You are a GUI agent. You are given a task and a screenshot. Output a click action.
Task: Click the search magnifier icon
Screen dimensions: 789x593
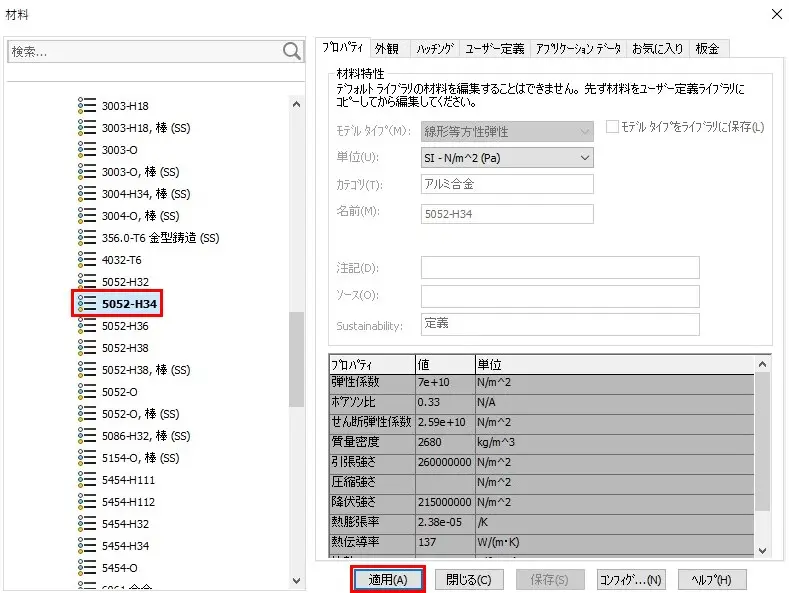(x=291, y=51)
